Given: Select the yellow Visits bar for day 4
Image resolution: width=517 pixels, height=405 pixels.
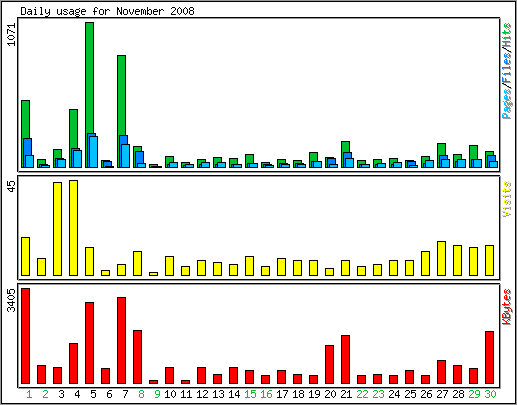Looking at the screenshot, I should [x=73, y=228].
